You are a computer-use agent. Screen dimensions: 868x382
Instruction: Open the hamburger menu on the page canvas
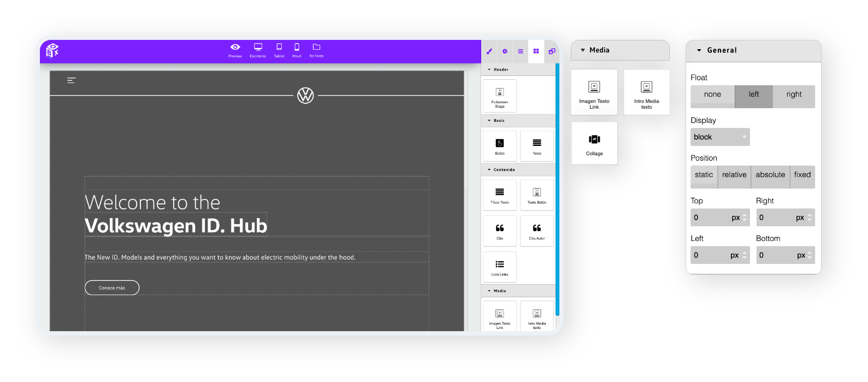point(71,80)
